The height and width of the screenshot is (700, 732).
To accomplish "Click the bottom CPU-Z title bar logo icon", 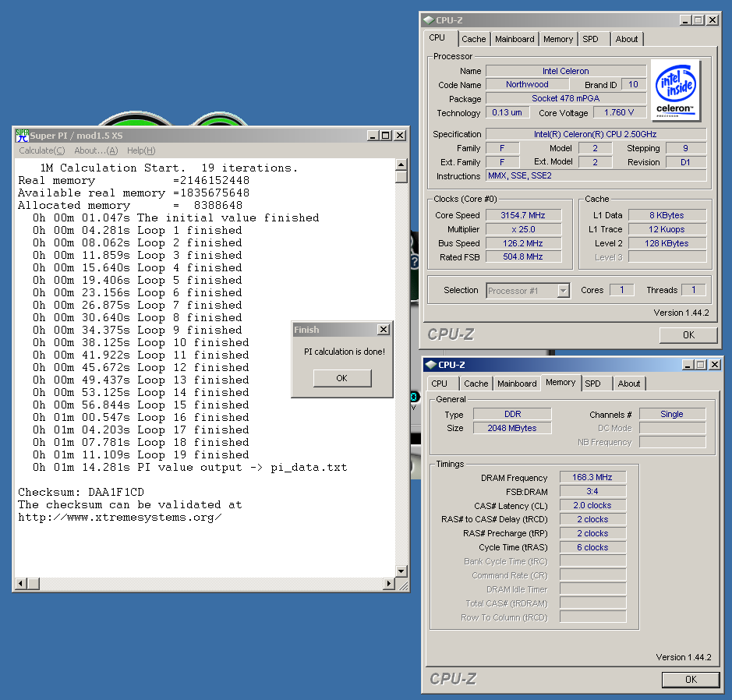I will 431,365.
